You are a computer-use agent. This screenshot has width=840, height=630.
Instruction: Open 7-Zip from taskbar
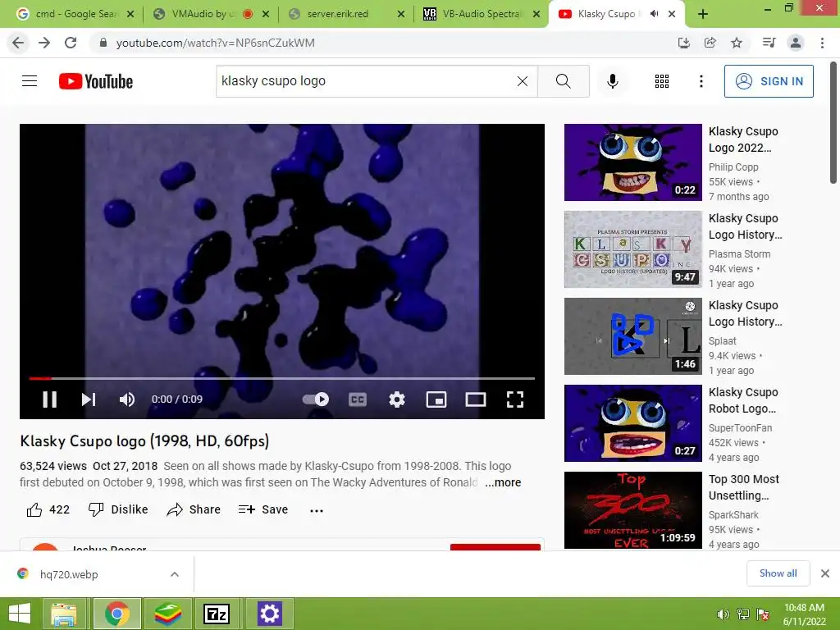(x=217, y=614)
